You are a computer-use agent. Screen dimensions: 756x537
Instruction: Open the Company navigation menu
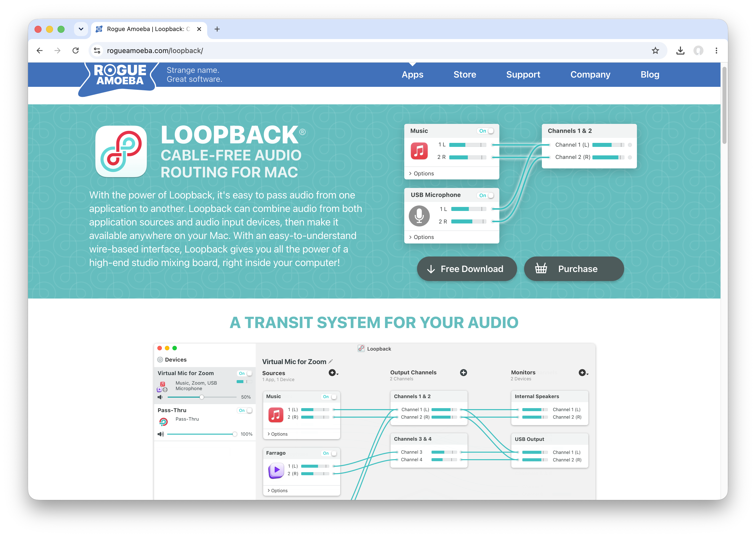coord(590,75)
